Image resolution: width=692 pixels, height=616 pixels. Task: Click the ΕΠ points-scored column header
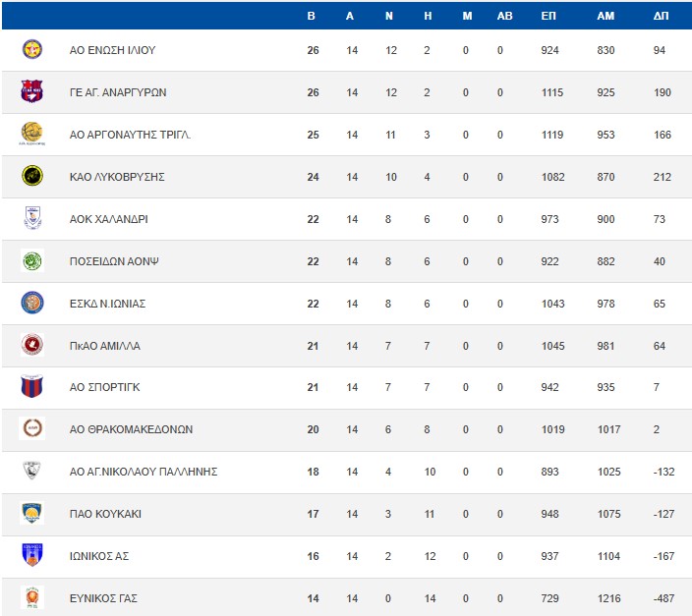tap(549, 16)
